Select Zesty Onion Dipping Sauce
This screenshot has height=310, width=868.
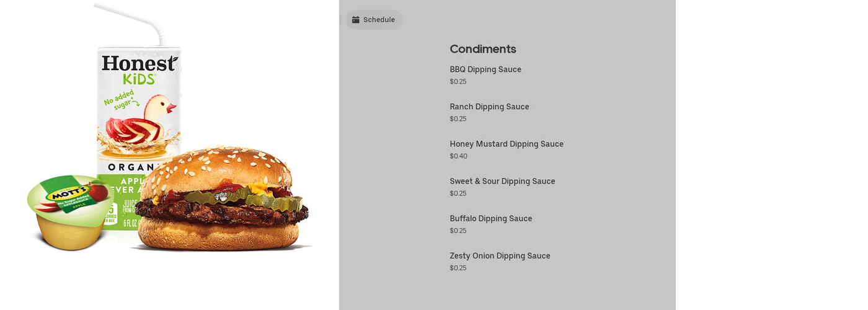point(500,255)
